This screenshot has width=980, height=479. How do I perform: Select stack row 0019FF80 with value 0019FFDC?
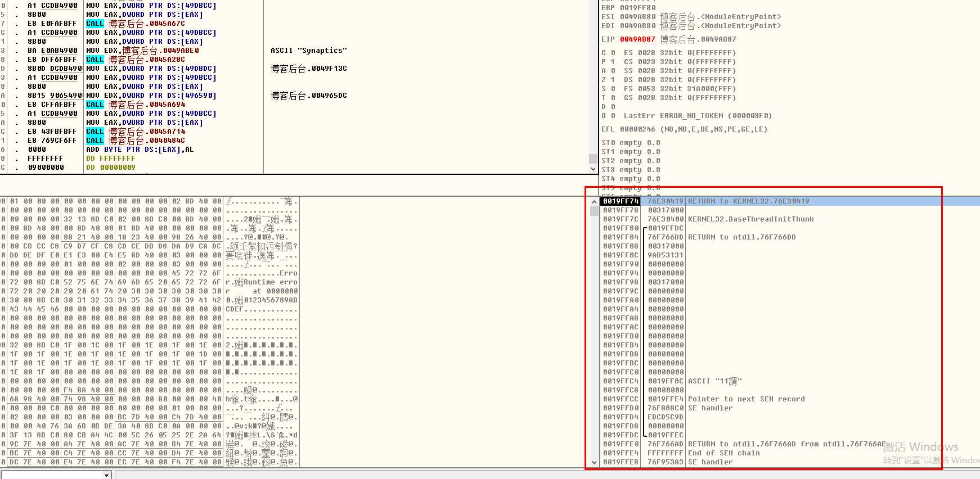pyautogui.click(x=790, y=228)
